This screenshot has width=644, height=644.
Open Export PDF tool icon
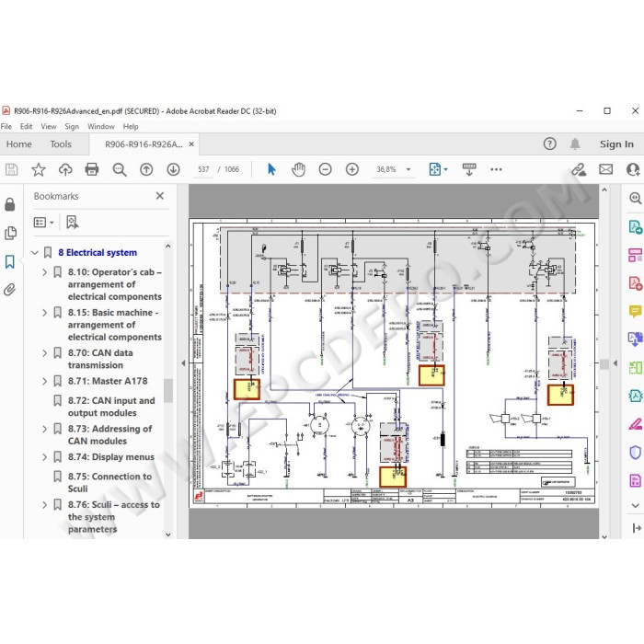pos(636,226)
